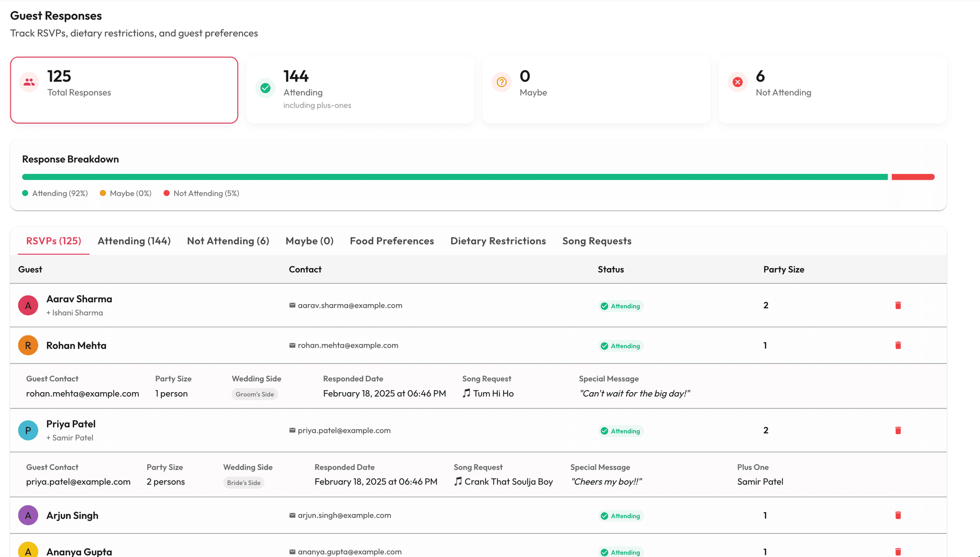Image resolution: width=980 pixels, height=557 pixels.
Task: Click the green Attending checkmark icon in stats card
Action: pos(265,88)
